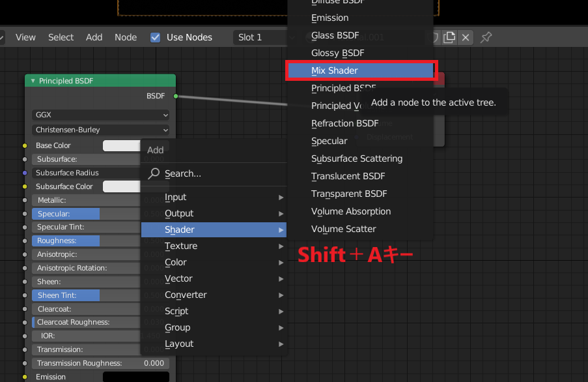
Task: Choose Glass BSDF shader
Action: [361, 35]
